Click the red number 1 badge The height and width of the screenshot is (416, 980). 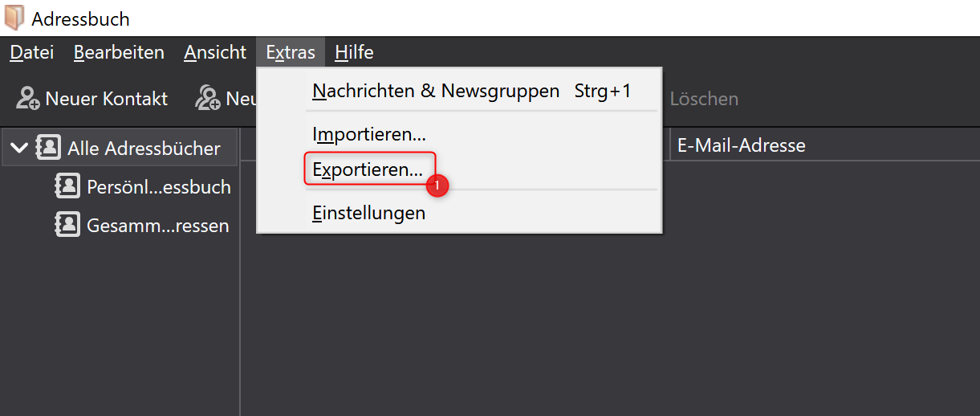click(x=437, y=186)
